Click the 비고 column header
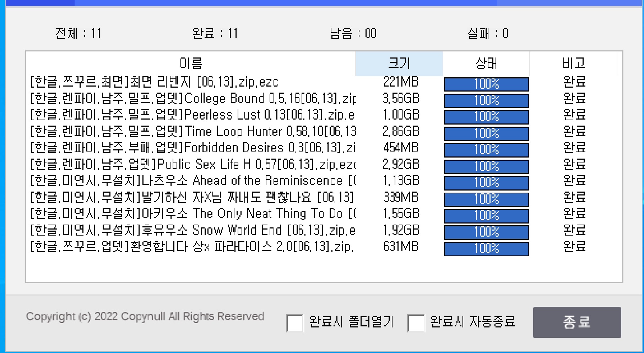Screen dimensions: 644x353 (x=573, y=64)
